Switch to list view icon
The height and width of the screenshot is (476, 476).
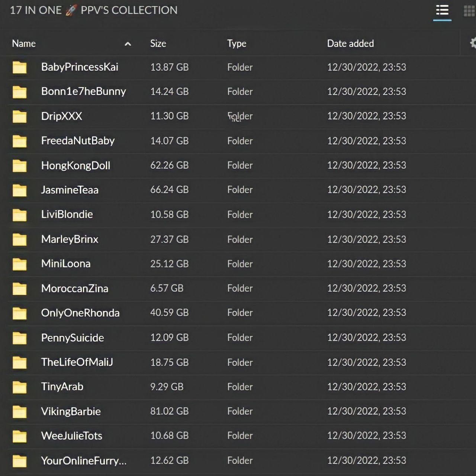(442, 10)
